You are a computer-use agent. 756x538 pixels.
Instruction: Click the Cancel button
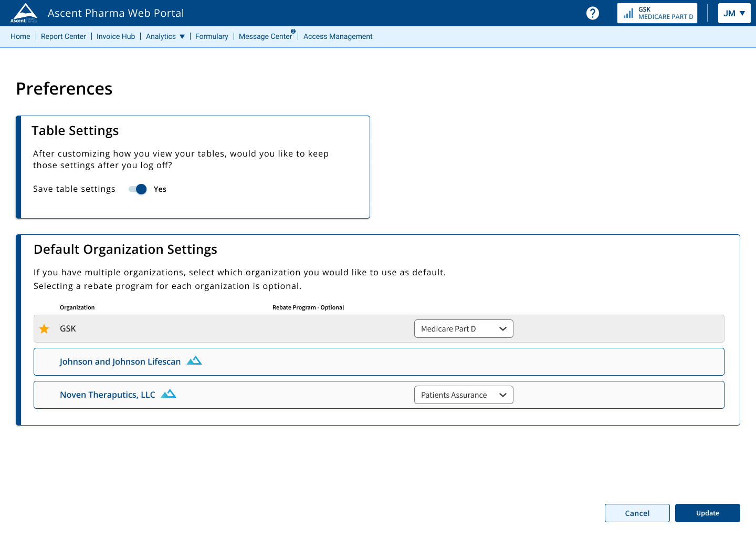[x=637, y=513]
